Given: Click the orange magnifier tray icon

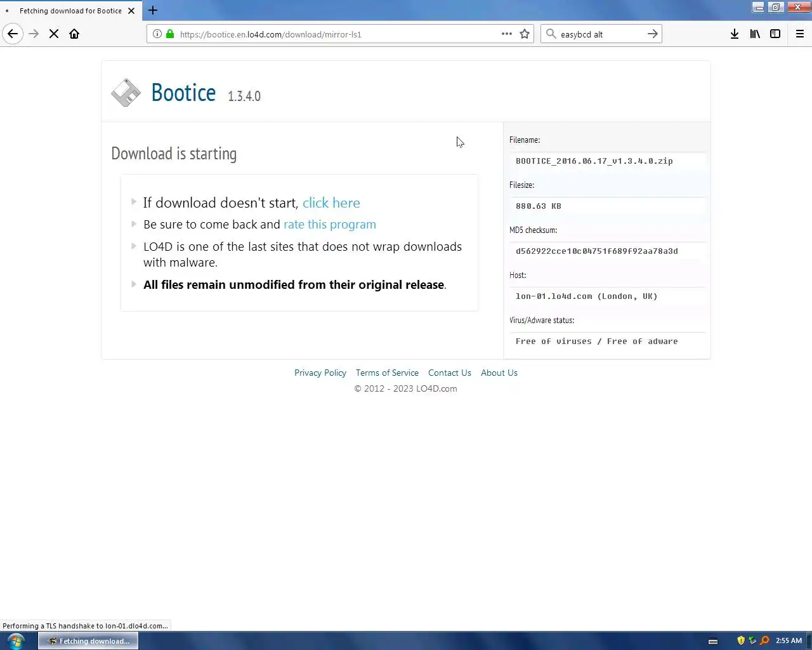Looking at the screenshot, I should pyautogui.click(x=764, y=641).
